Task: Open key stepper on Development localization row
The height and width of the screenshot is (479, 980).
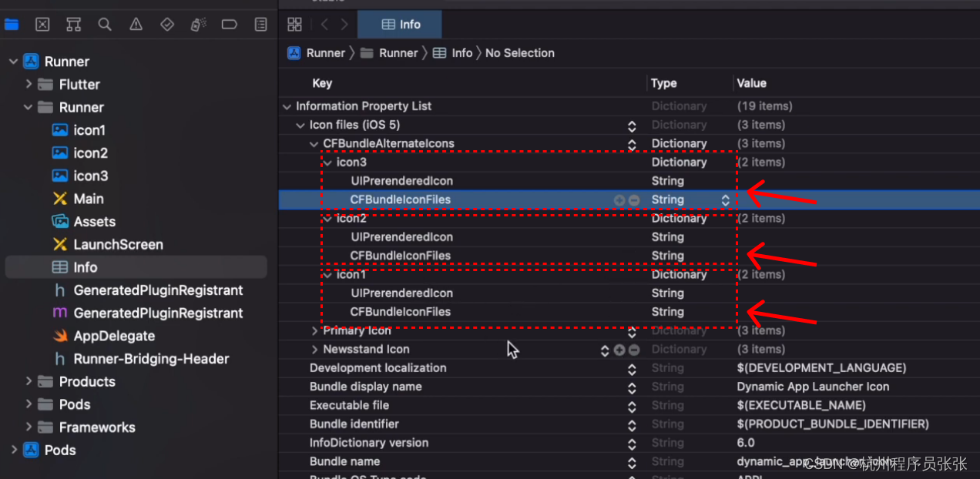Action: coord(632,368)
